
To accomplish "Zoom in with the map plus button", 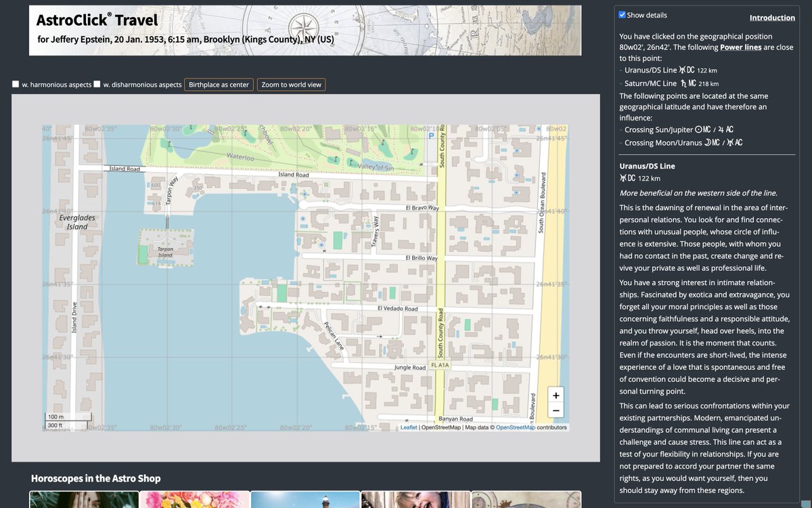I will tap(556, 396).
